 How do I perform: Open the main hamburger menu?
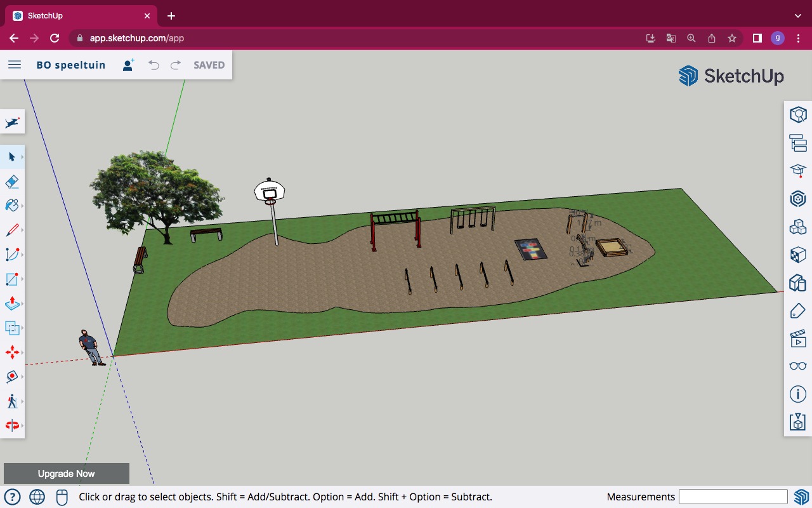15,65
